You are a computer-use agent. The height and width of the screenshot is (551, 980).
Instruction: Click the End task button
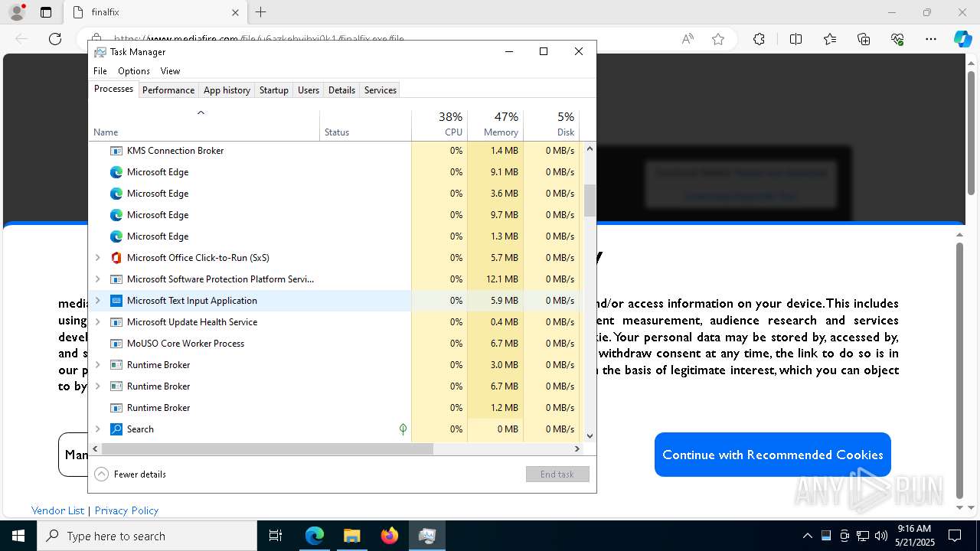[x=557, y=474]
